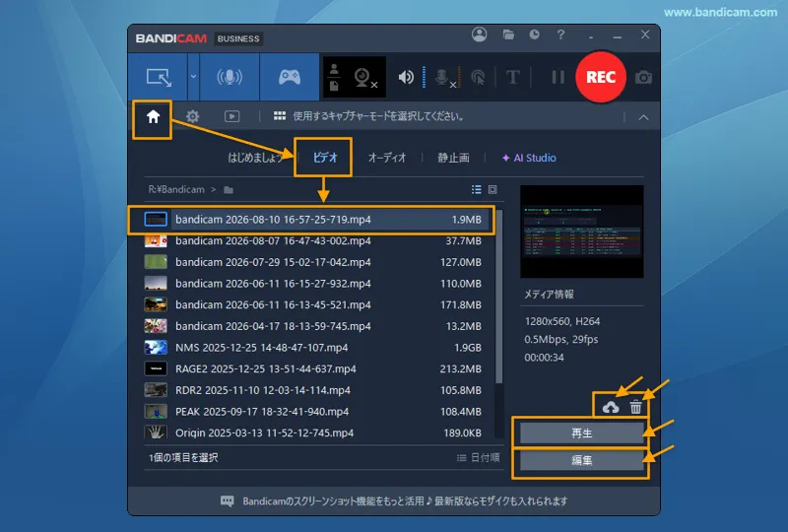Switch to ビデオ tab

[x=325, y=158]
